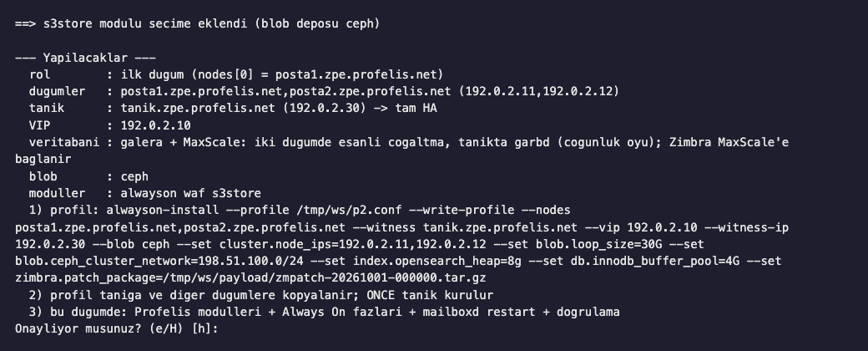Select the "s3store modulu secime eklendi" header line
Screen dimensions: 868x351
point(145,24)
